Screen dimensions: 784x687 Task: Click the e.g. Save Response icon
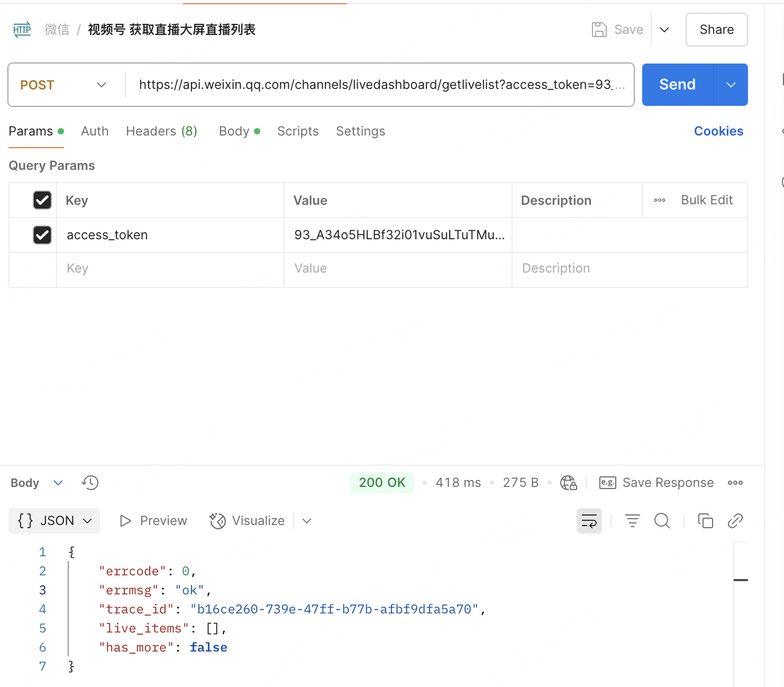point(607,483)
